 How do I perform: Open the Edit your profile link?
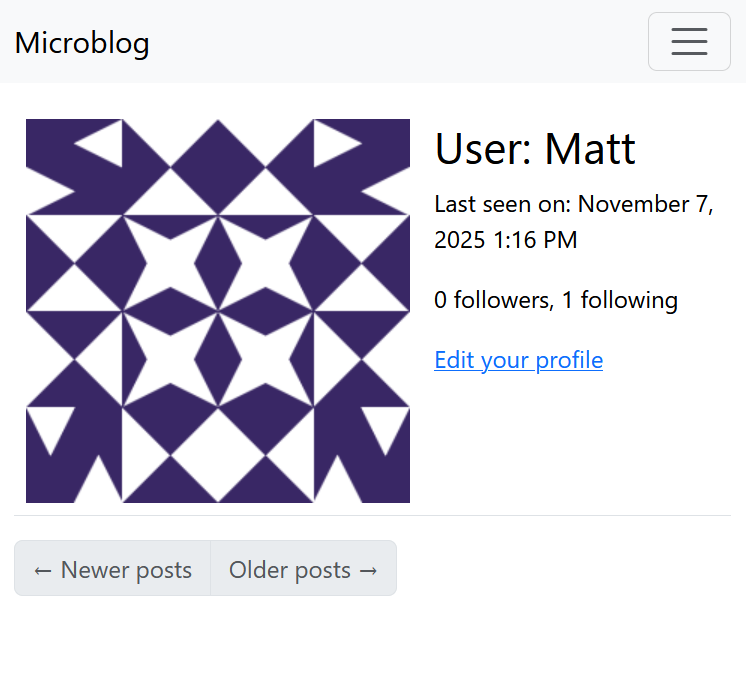tap(518, 360)
